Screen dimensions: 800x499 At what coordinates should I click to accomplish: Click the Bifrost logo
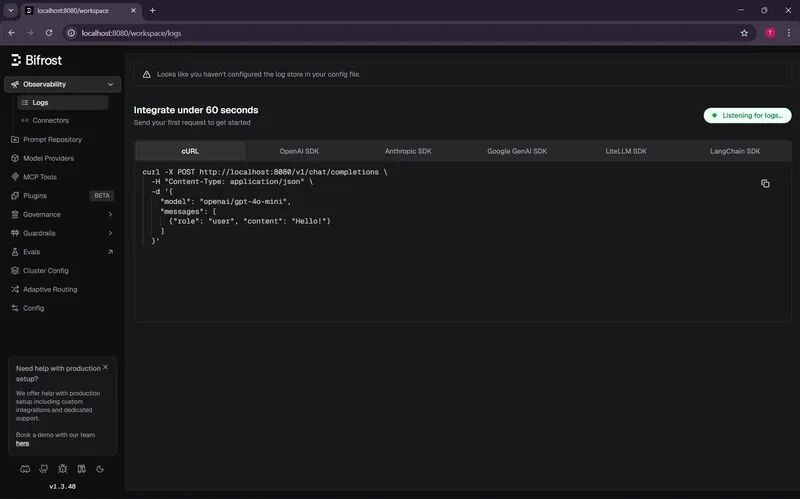tap(36, 60)
